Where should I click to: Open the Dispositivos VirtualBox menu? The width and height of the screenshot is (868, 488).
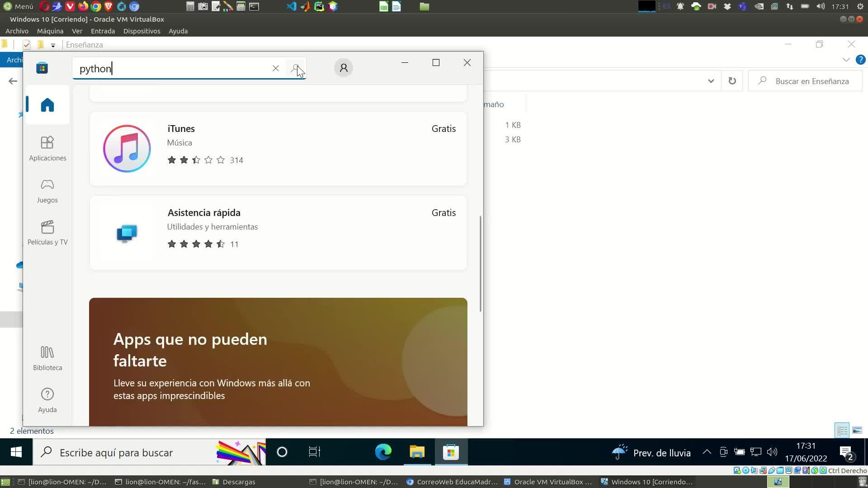[x=142, y=31]
